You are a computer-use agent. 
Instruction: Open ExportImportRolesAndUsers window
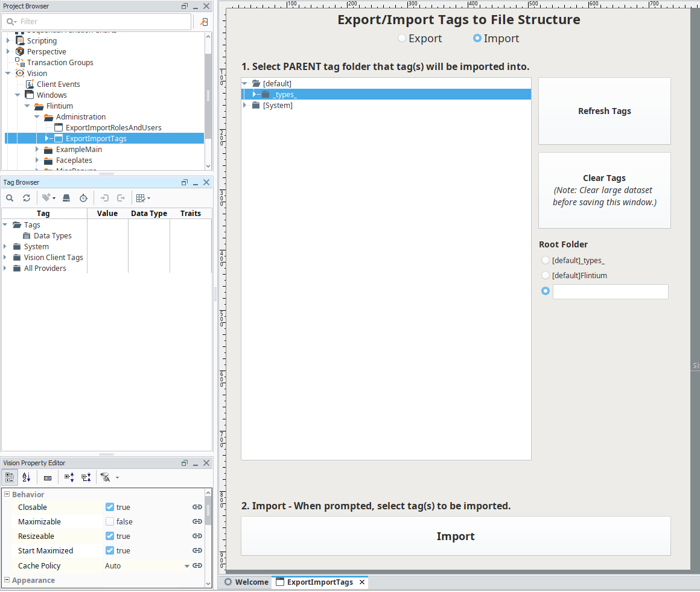pyautogui.click(x=113, y=128)
